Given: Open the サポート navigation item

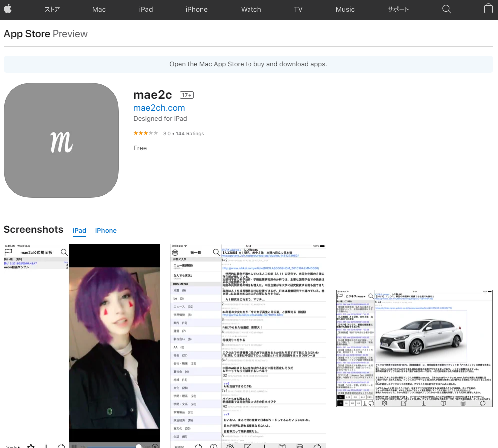Looking at the screenshot, I should [398, 9].
